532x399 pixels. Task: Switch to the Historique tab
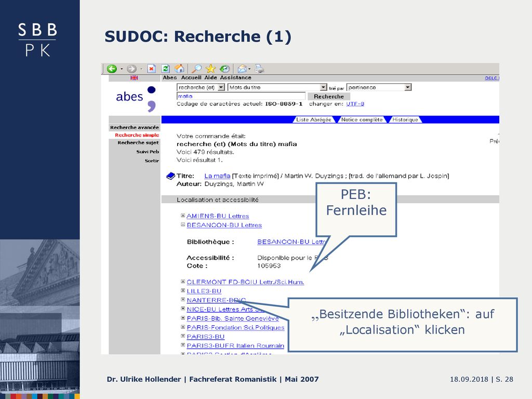[x=405, y=119]
